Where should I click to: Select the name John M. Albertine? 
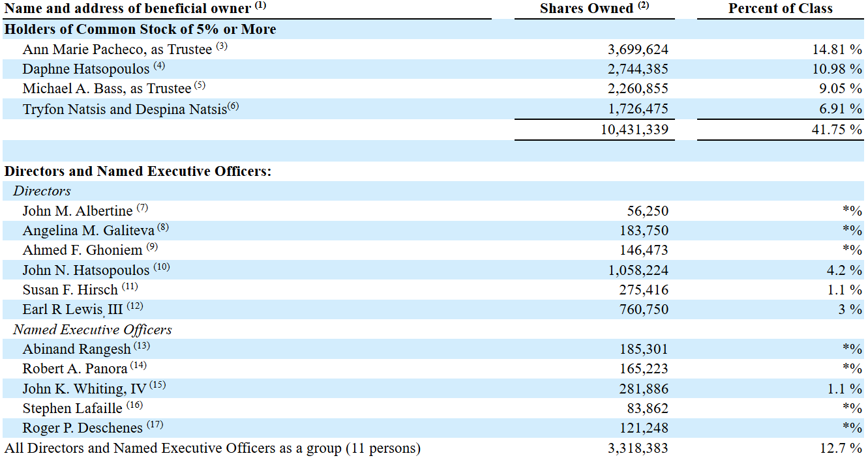click(78, 210)
